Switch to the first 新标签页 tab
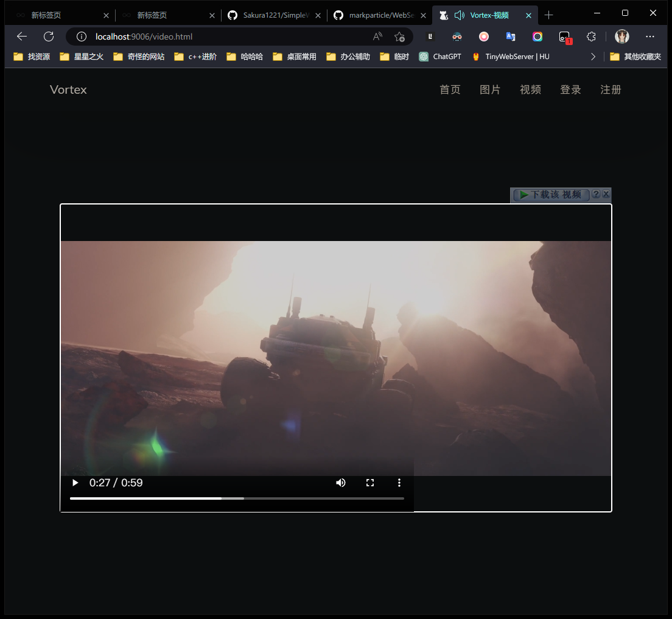 click(61, 15)
